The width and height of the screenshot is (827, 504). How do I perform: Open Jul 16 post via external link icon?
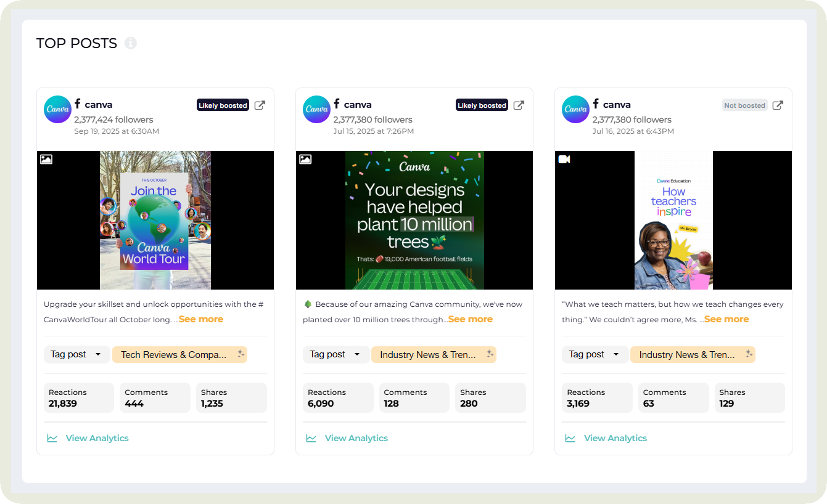(x=778, y=105)
